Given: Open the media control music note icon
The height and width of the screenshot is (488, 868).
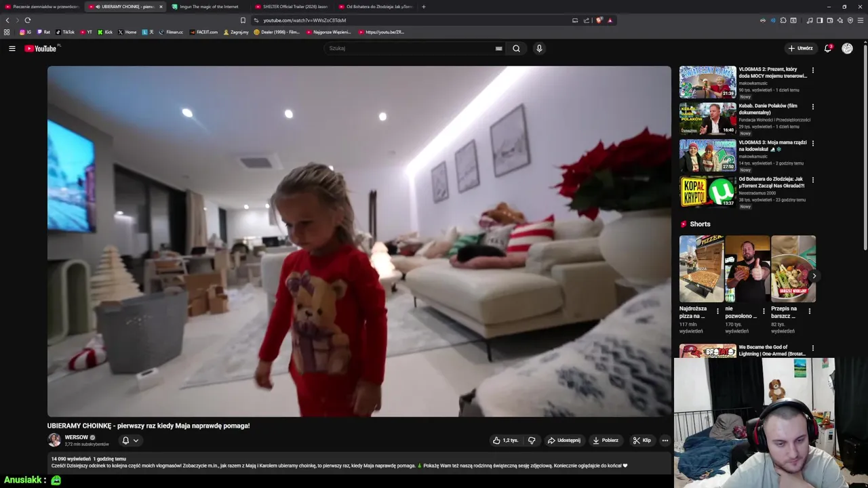Looking at the screenshot, I should click(810, 20).
